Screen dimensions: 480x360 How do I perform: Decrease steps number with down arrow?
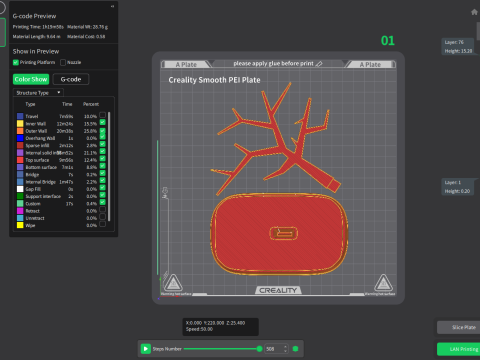[x=285, y=351]
